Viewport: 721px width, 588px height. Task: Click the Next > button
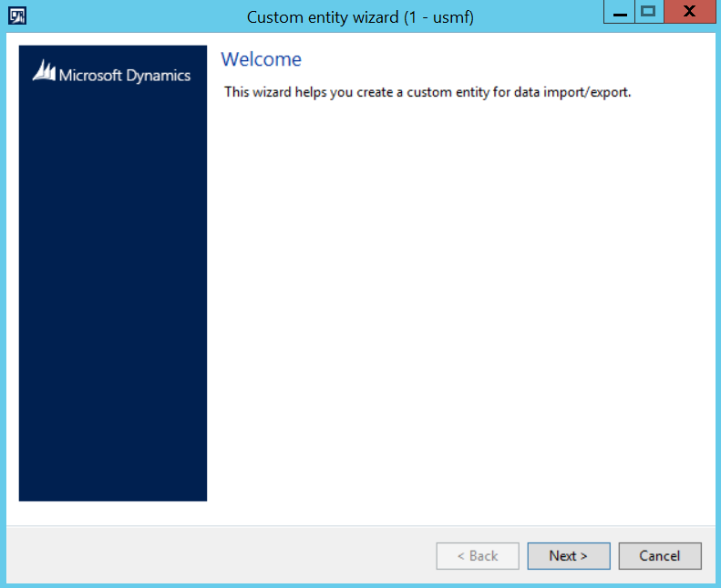coord(569,556)
